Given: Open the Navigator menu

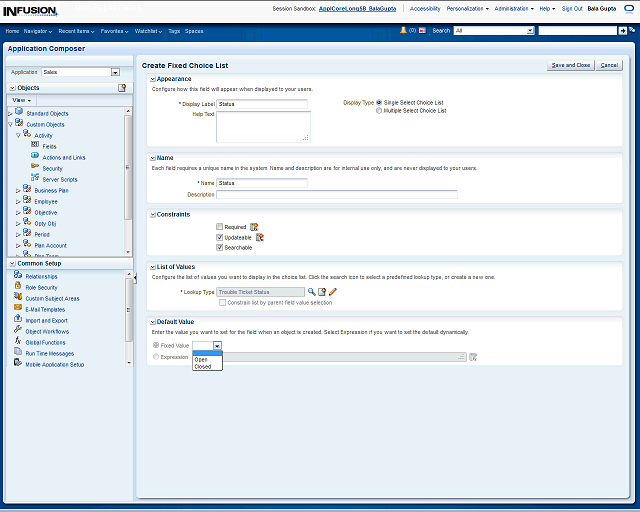Looking at the screenshot, I should (x=37, y=31).
